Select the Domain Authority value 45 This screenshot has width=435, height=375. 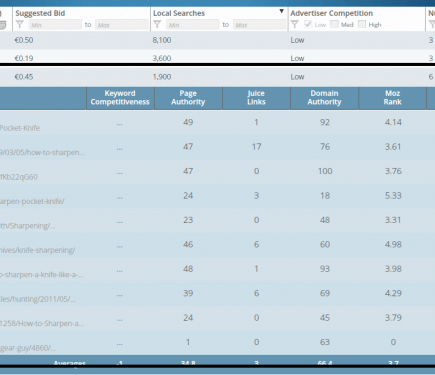[x=325, y=318]
